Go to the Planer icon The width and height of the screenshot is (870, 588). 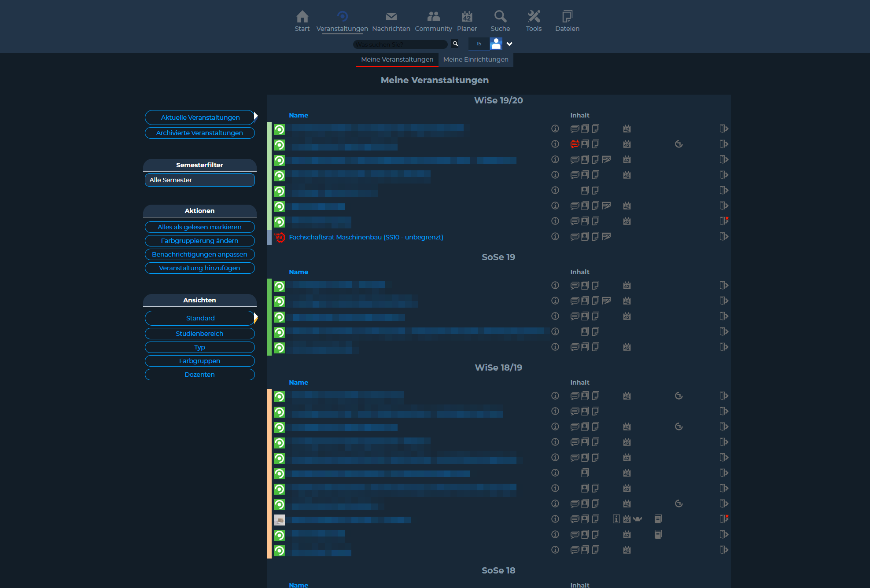click(x=467, y=17)
